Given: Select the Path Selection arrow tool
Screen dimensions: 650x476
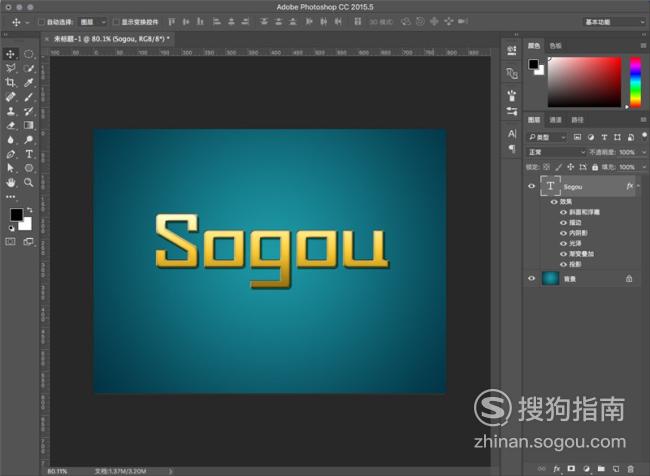Looking at the screenshot, I should pyautogui.click(x=10, y=168).
